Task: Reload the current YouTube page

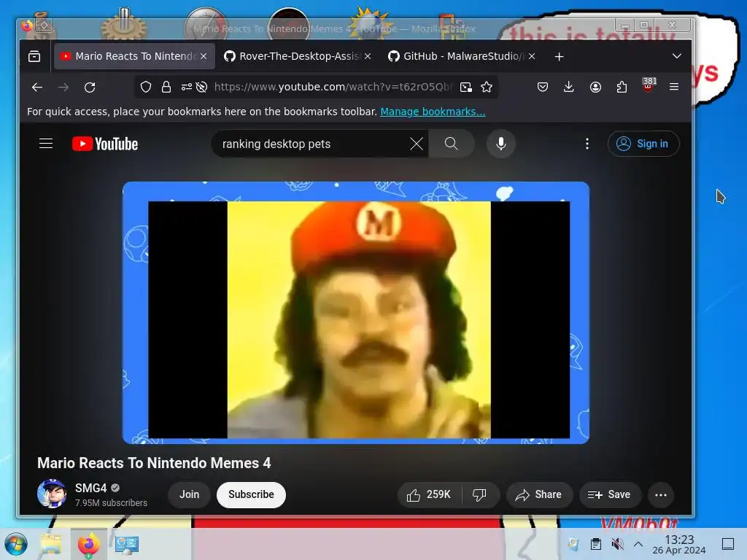Action: [x=90, y=87]
